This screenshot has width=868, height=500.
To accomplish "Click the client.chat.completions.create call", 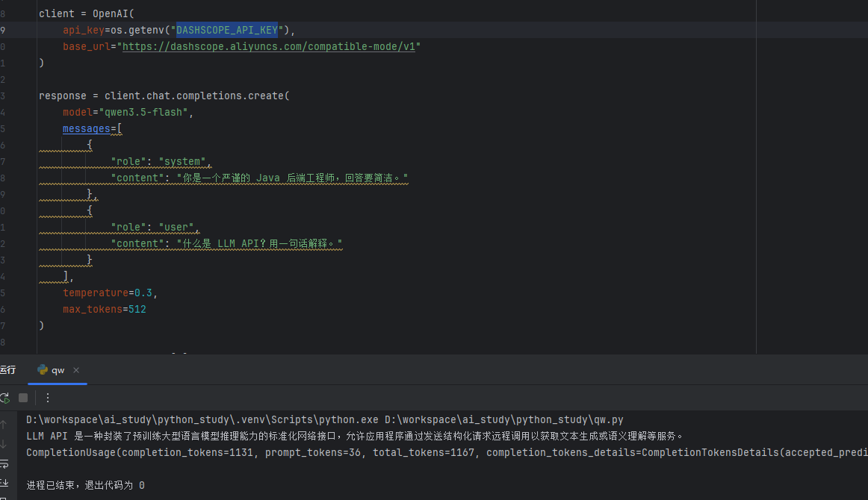I will (197, 96).
